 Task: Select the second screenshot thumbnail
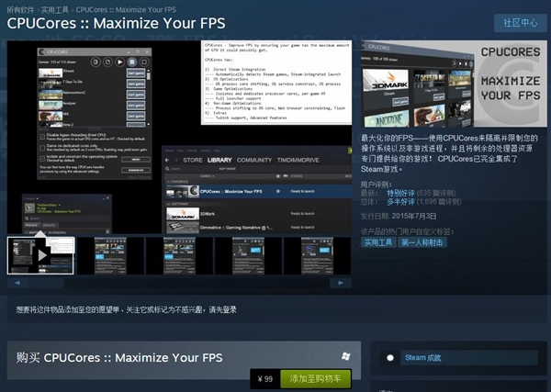(110, 256)
